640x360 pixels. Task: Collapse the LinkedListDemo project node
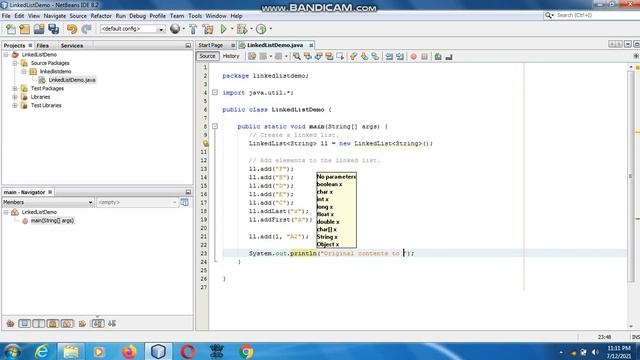point(6,55)
